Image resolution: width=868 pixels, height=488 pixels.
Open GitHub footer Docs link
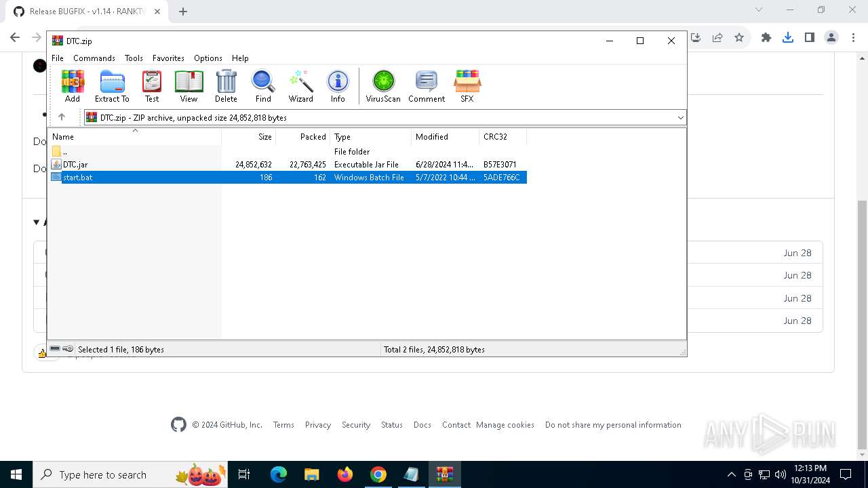pyautogui.click(x=422, y=425)
